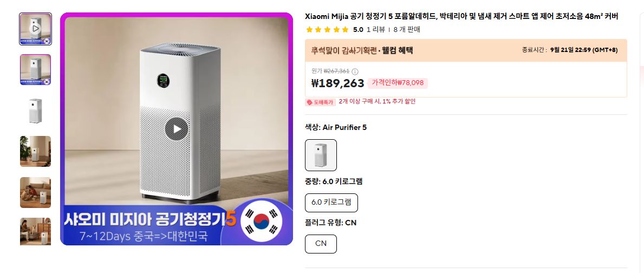Select the first video thumbnail

coord(35,29)
